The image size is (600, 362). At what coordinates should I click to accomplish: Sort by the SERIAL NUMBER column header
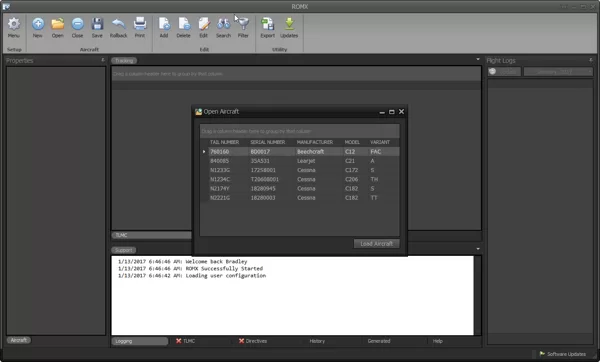(x=267, y=142)
